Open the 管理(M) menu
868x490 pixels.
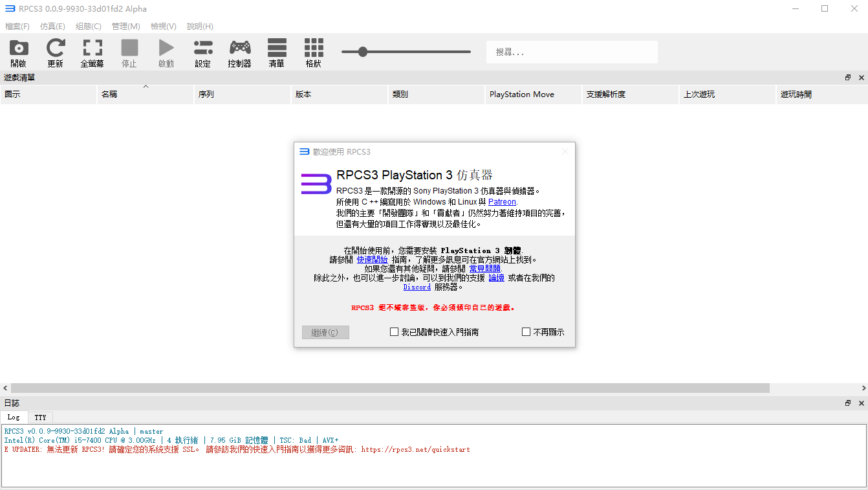click(x=125, y=27)
